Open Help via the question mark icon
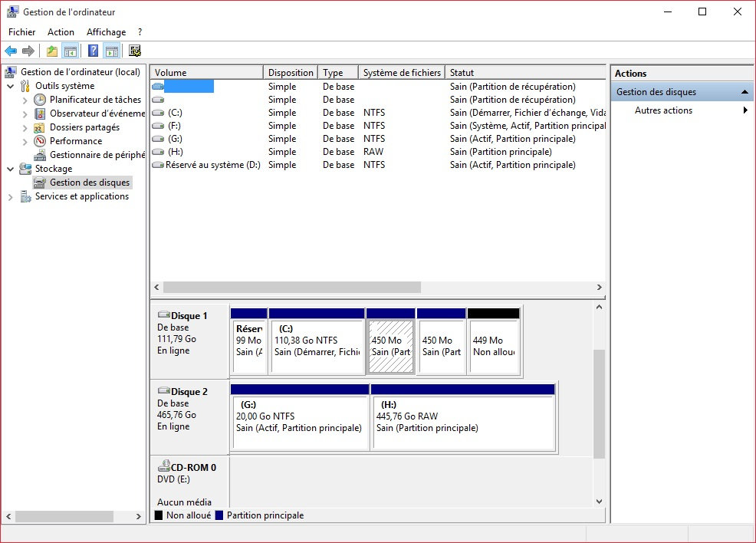This screenshot has height=543, width=756. pos(93,51)
